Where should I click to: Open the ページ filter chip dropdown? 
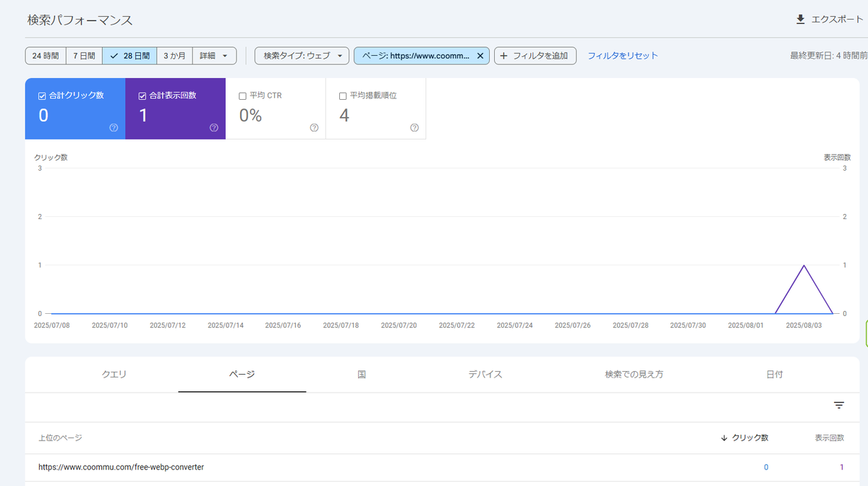(x=416, y=55)
